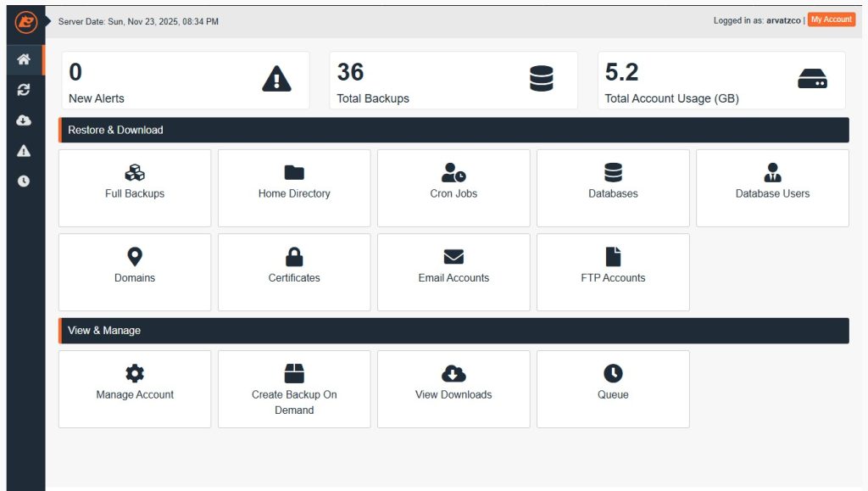Viewport: 868px width, 491px height.
Task: Open the Queue using the sidebar clock icon
Action: coord(25,180)
